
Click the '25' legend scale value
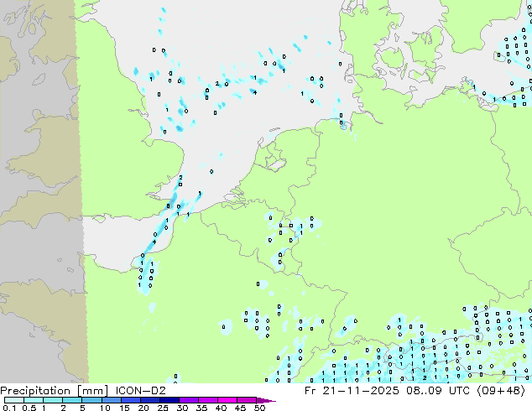point(163,408)
